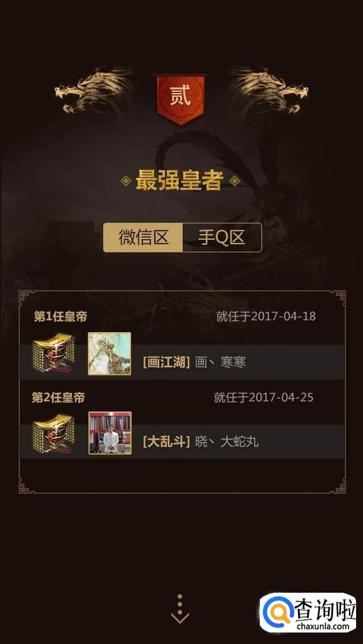The height and width of the screenshot is (644, 363).
Task: Tap the three dots above the arrow
Action: click(180, 601)
